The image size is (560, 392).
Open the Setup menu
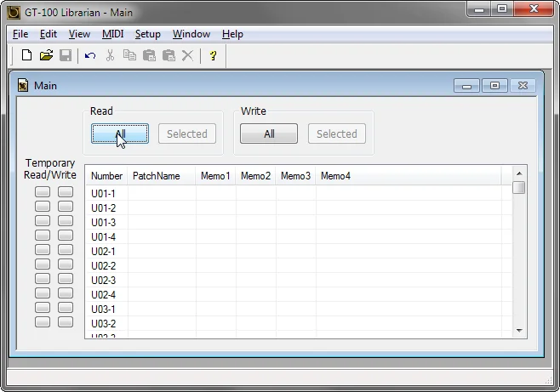pos(148,34)
